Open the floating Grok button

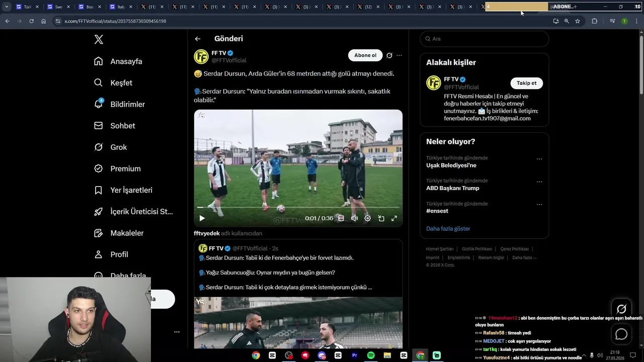[x=621, y=309]
